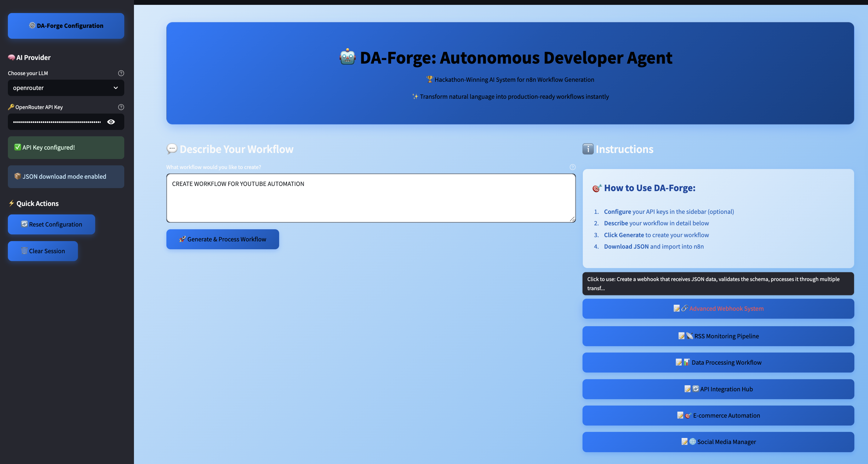
Task: Toggle API key visibility with eye icon
Action: [x=111, y=122]
